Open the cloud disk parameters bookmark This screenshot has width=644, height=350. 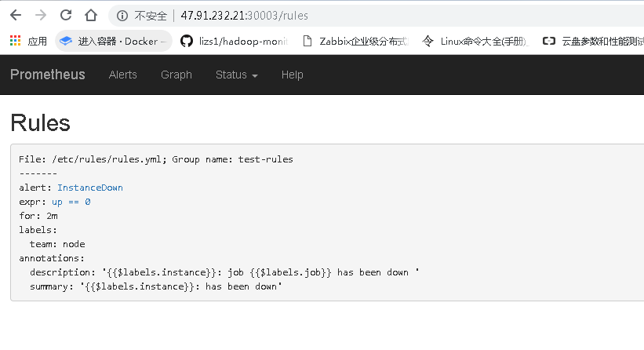[x=593, y=41]
